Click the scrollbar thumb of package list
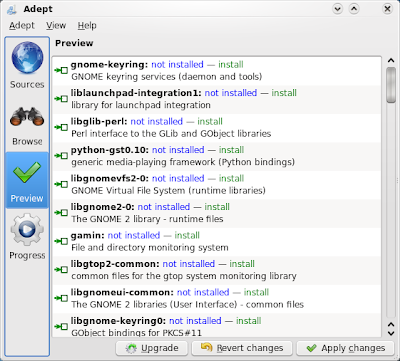The height and width of the screenshot is (361, 400). pyautogui.click(x=391, y=85)
